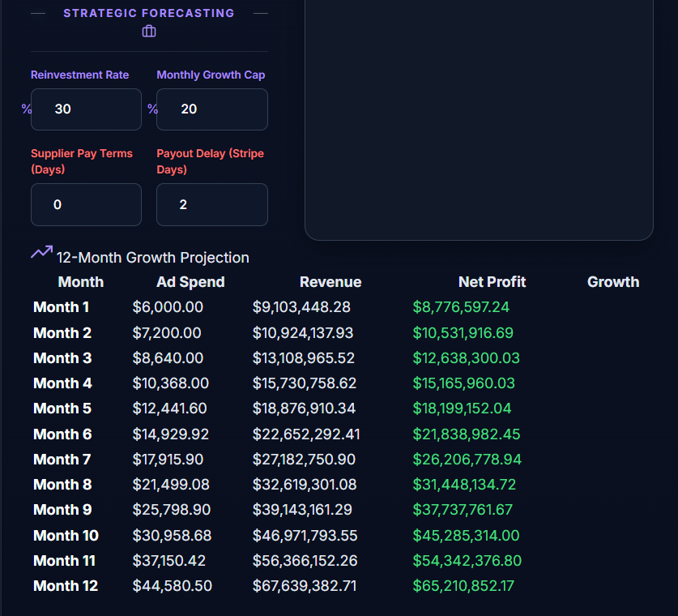Image resolution: width=678 pixels, height=616 pixels.
Task: Focus the Reinvestment Rate input field
Action: 87,109
